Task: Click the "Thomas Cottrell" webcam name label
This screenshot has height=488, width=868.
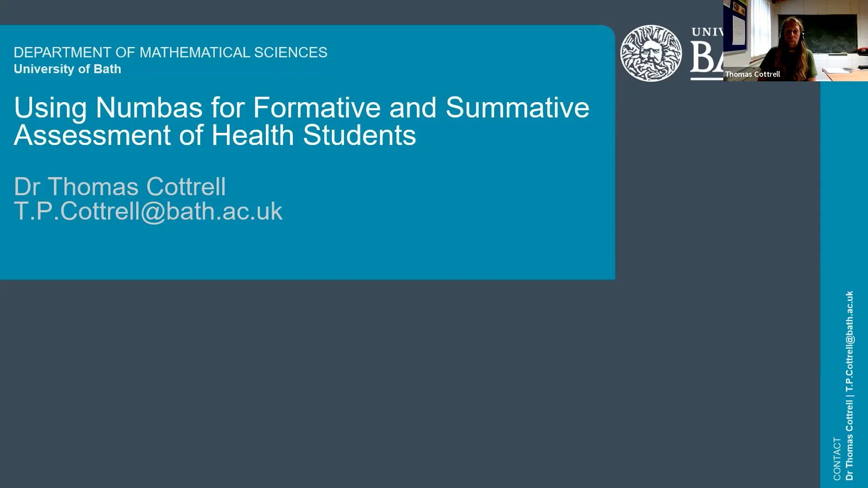Action: click(x=753, y=74)
